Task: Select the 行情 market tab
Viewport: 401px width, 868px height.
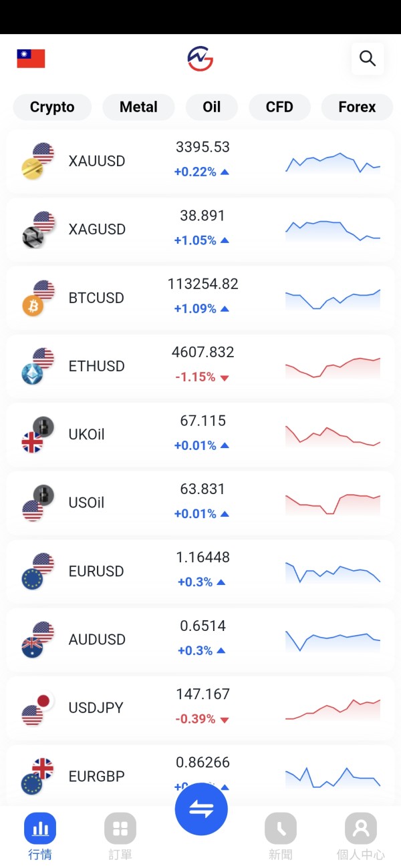Action: tap(40, 836)
